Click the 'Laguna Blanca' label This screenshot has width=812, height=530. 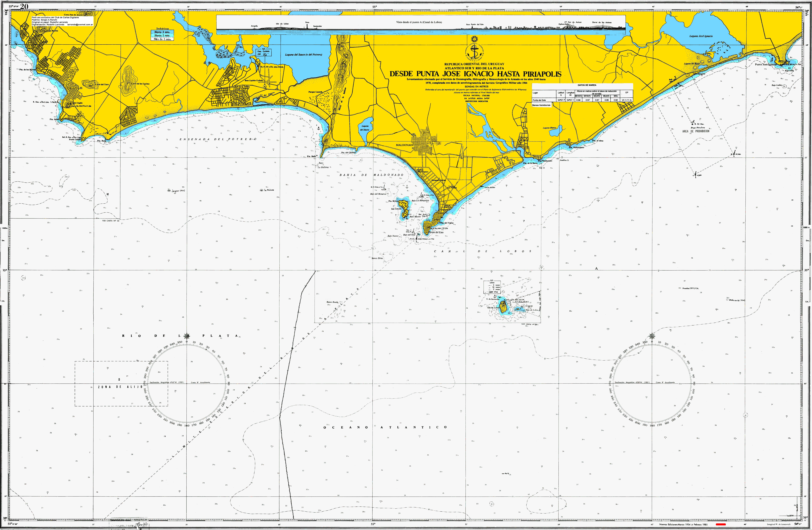(550, 128)
